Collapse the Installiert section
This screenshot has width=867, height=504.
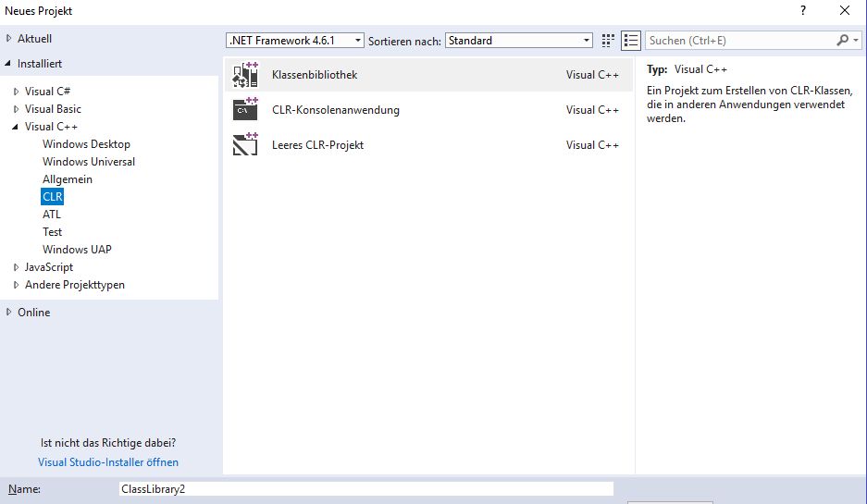pyautogui.click(x=8, y=64)
